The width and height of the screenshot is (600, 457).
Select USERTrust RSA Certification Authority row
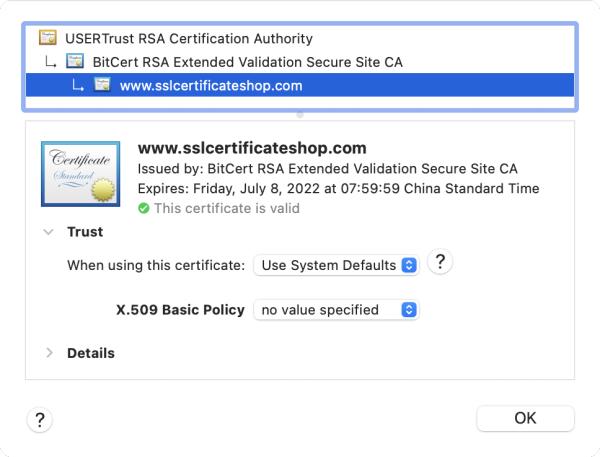point(188,39)
